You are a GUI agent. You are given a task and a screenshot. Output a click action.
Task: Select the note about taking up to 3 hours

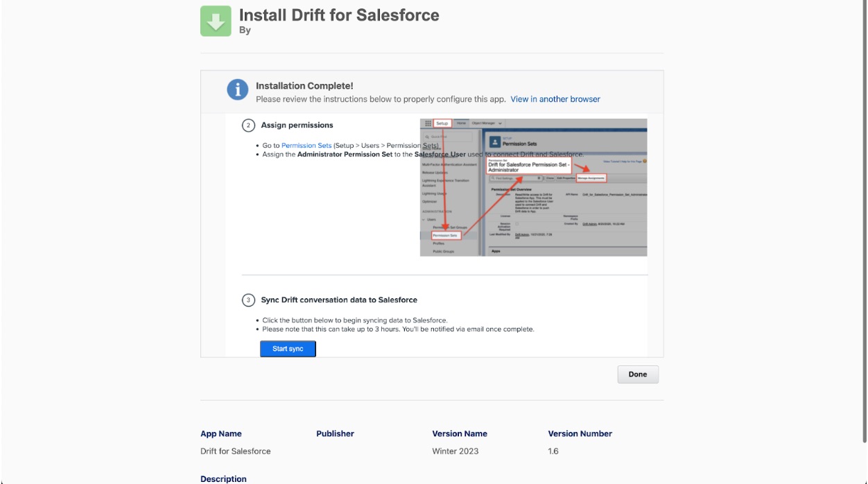point(399,329)
